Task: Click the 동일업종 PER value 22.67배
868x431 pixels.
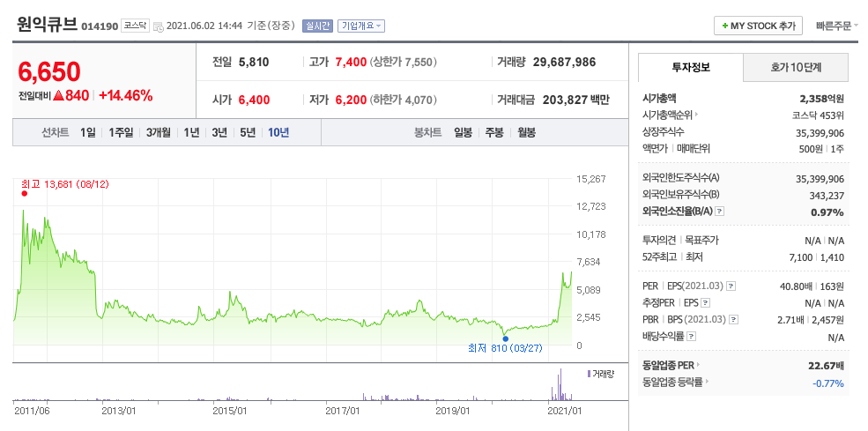Action: tap(827, 366)
